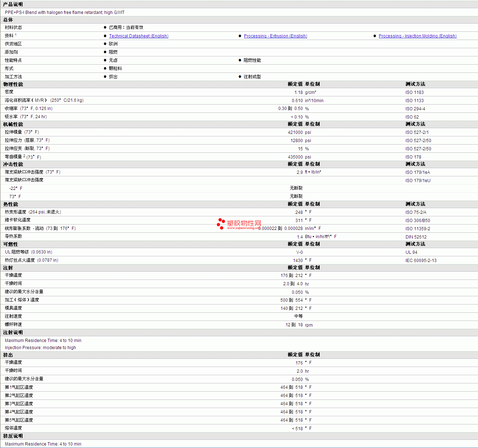478x448 pixels.
Task: Click the IEC 60695-2-13 test method
Action: [421, 261]
